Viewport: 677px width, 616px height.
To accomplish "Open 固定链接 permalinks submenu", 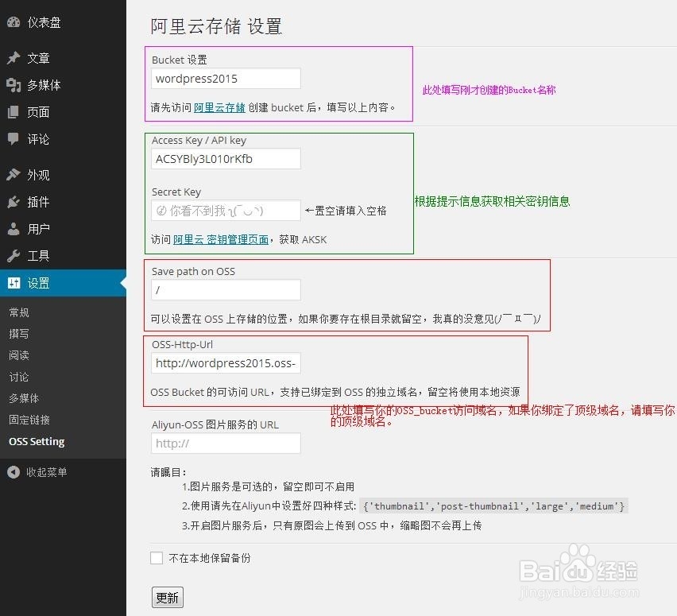I will (x=29, y=420).
